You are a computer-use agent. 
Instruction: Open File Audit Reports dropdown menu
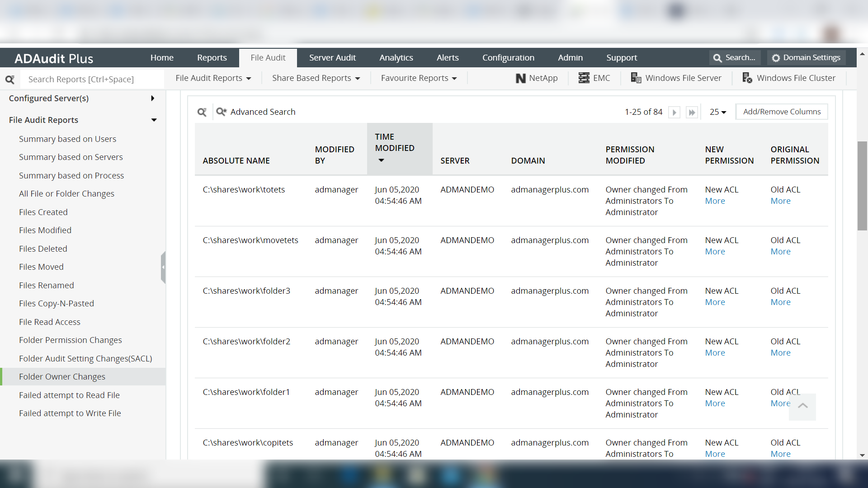213,78
